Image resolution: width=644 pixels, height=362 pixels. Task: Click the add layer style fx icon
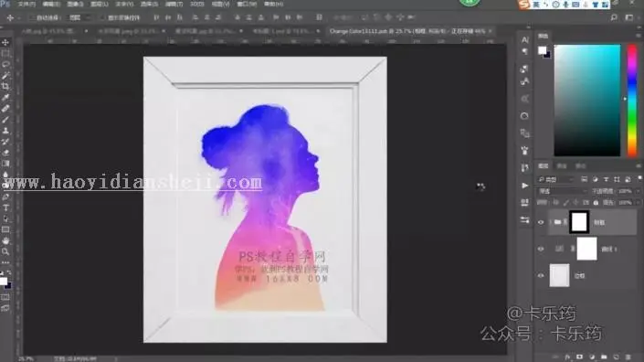[567, 357]
